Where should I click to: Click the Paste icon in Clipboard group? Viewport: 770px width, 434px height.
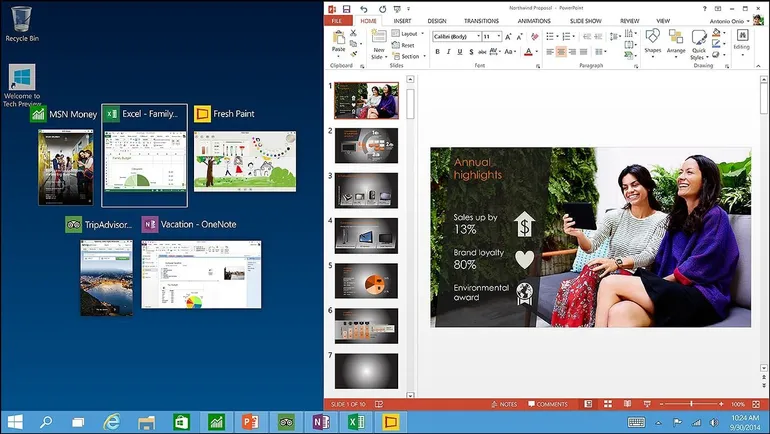(x=339, y=40)
